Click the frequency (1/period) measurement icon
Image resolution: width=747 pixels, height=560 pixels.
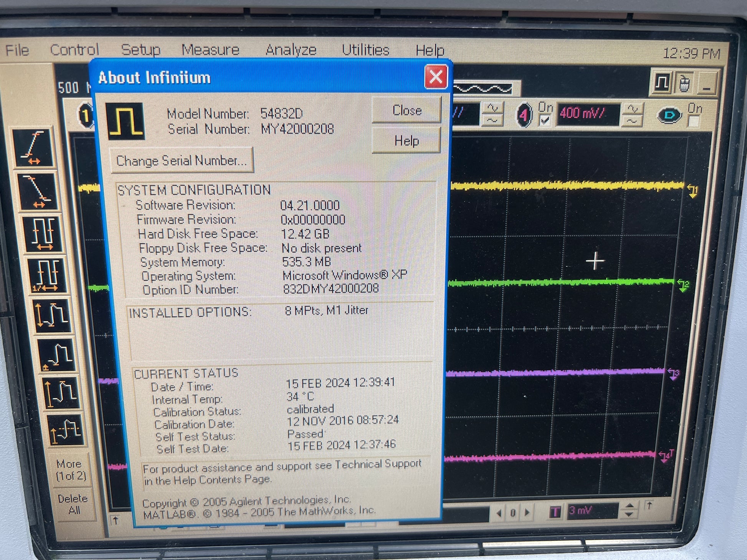point(47,275)
